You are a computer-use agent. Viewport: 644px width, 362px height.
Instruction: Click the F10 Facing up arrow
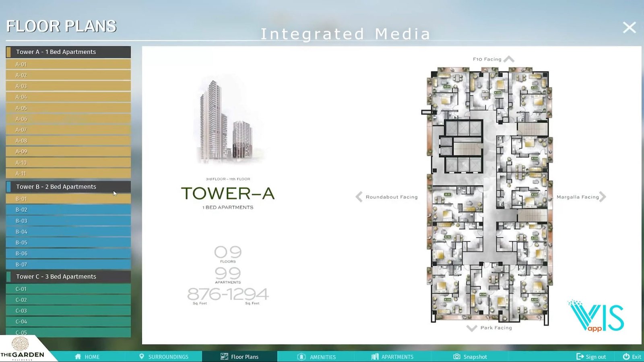pyautogui.click(x=509, y=60)
